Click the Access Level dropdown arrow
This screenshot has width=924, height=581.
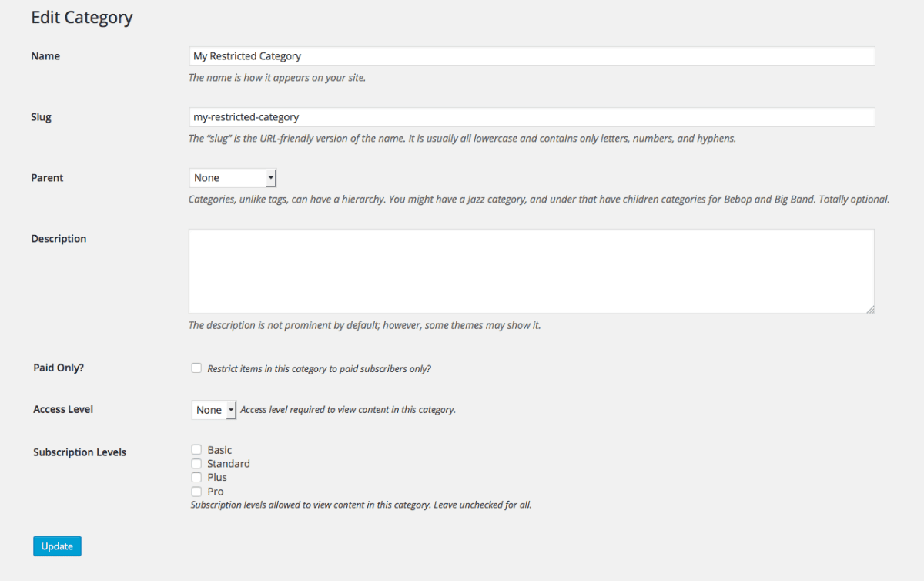[x=229, y=409]
